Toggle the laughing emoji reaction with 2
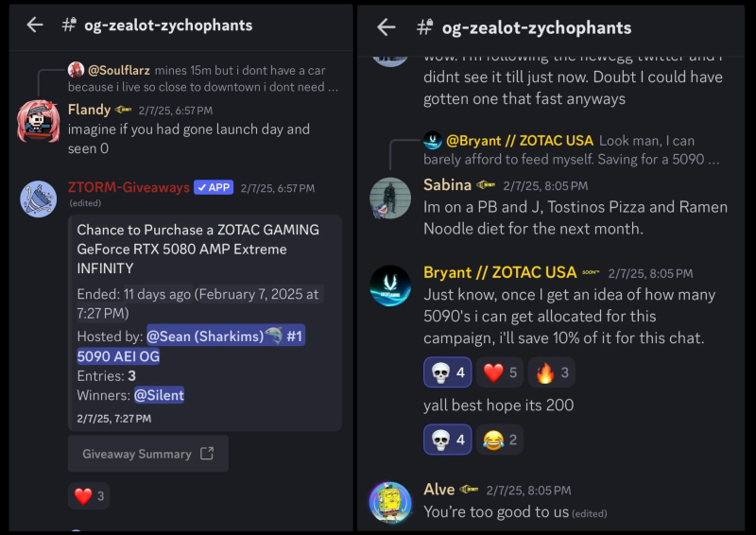The height and width of the screenshot is (535, 756). [500, 440]
